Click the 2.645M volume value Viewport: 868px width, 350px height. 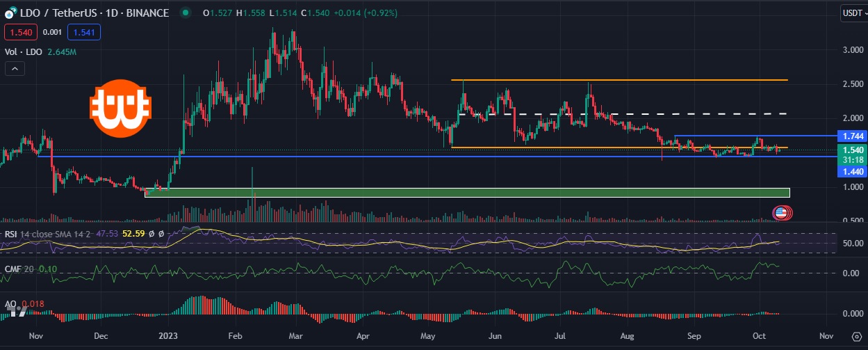coord(62,51)
